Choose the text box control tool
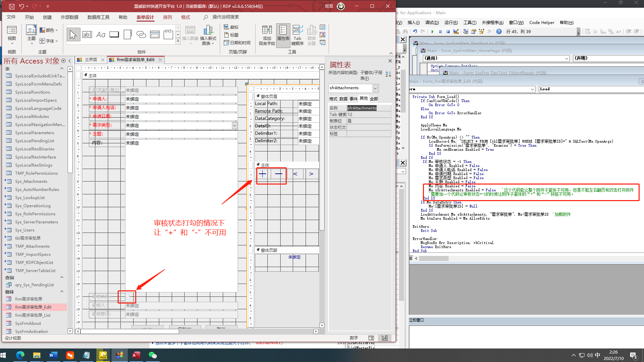The image size is (644, 362). (87, 34)
